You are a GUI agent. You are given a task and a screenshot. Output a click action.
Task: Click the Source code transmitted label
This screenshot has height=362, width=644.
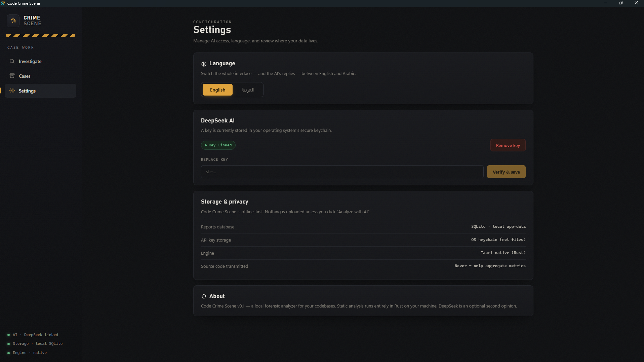point(225,266)
